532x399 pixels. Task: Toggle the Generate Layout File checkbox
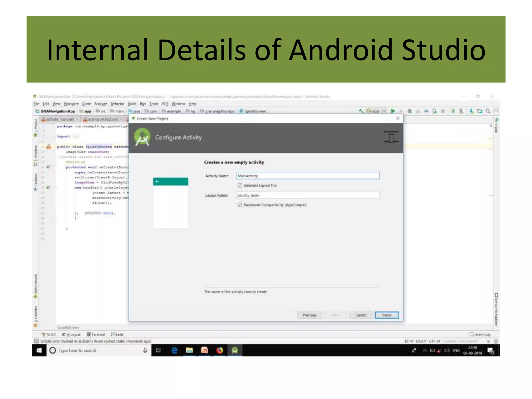point(240,185)
